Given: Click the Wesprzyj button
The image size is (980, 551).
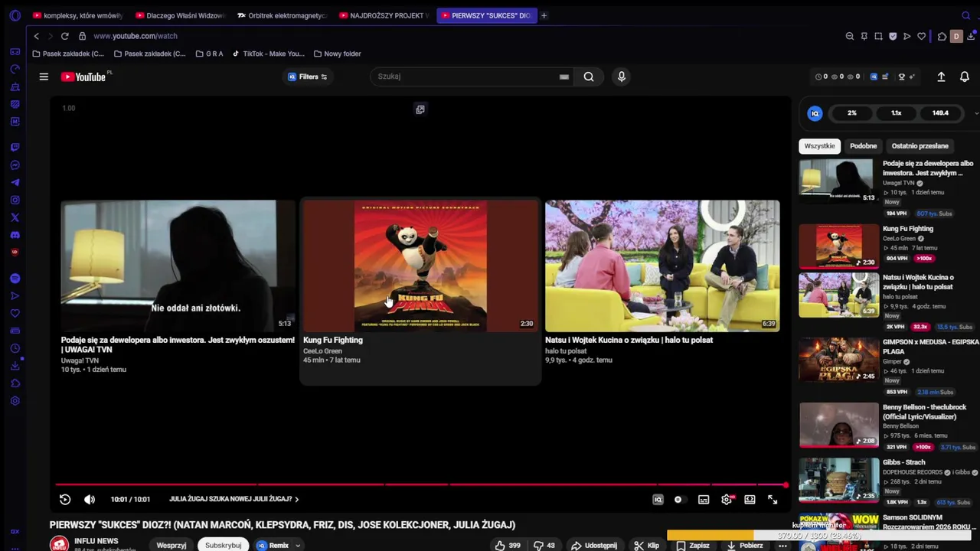Looking at the screenshot, I should (171, 546).
